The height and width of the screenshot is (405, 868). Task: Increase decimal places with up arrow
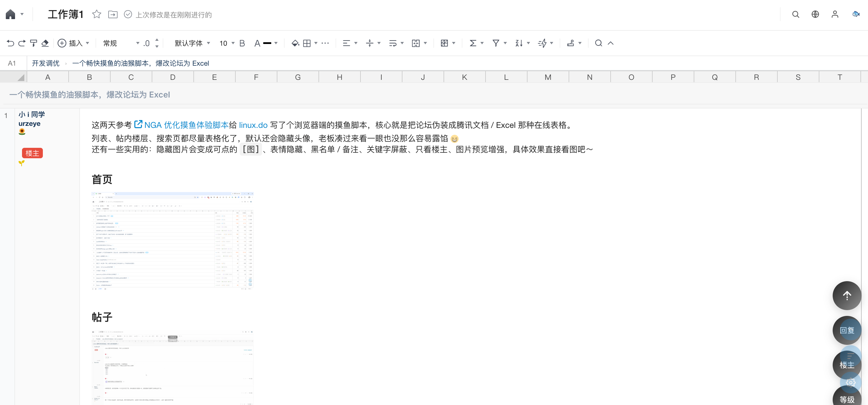pos(157,40)
